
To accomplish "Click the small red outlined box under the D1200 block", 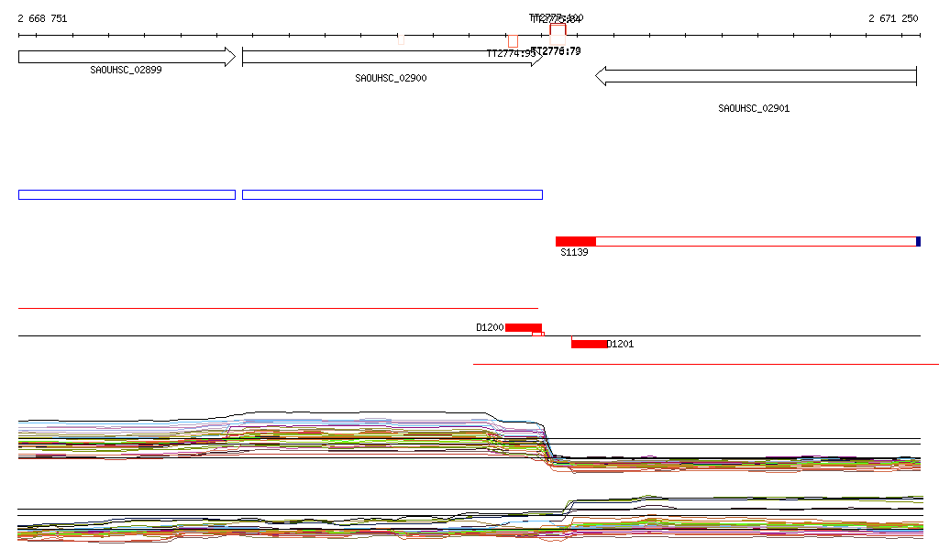I will pos(538,334).
